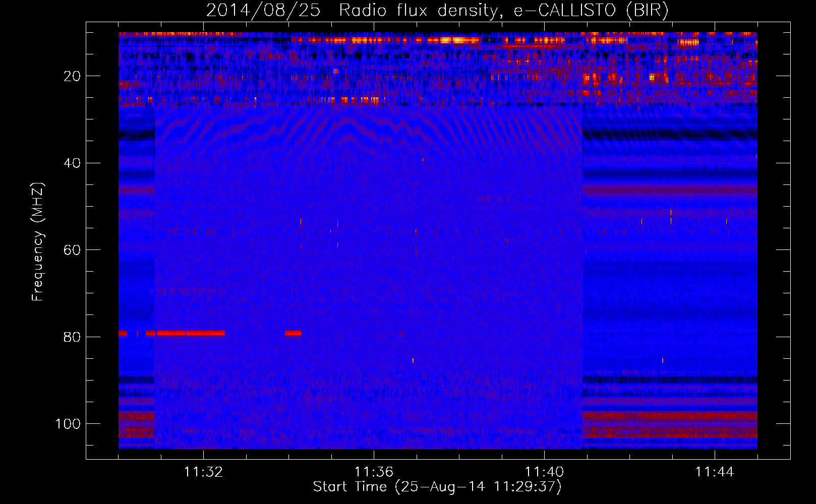
Task: Click the 'Start Time (25-Aug-14 11:29:37)' axis label
Action: coord(437,487)
